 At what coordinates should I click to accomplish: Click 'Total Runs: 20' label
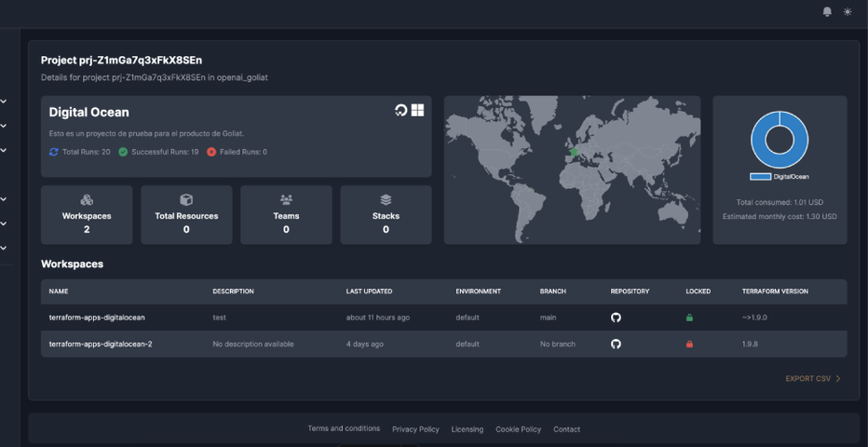coord(87,152)
